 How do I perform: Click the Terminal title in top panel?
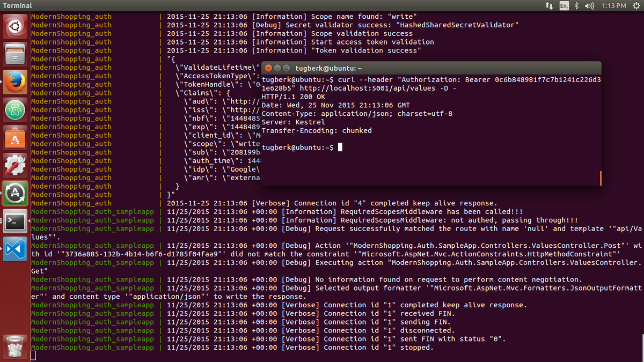click(18, 5)
